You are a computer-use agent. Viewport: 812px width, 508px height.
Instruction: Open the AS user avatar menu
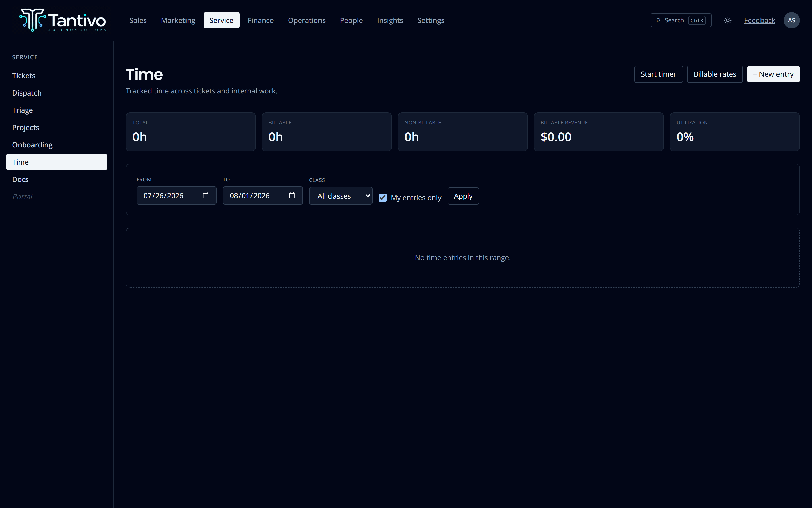[791, 20]
